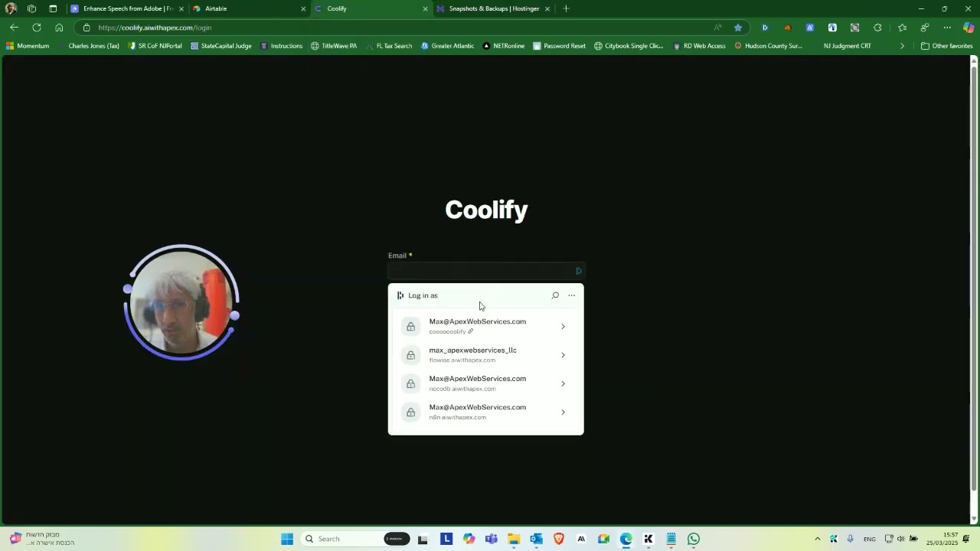Search within the Log in as popup
This screenshot has height=551, width=980.
(x=555, y=295)
